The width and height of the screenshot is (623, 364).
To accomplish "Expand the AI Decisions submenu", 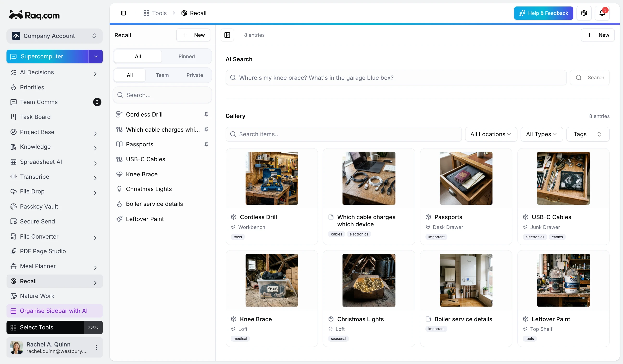I will click(x=95, y=73).
